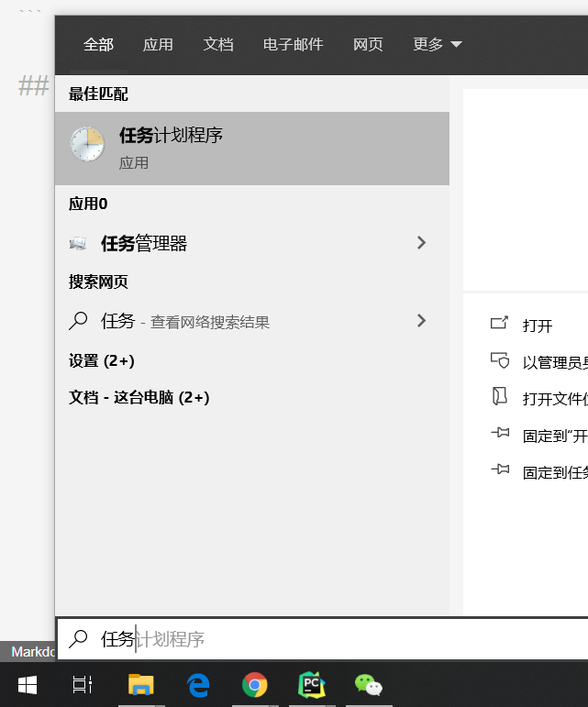
Task: Click 打开 in the preview pane
Action: (x=538, y=326)
